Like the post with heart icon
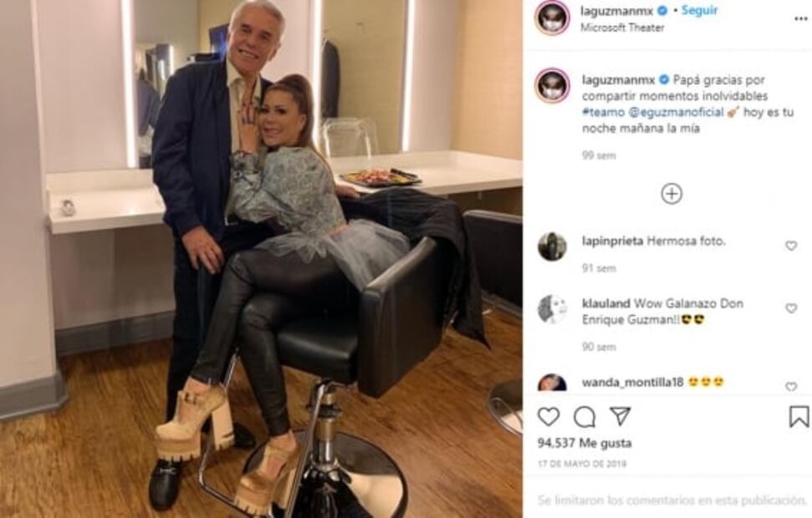The image size is (812, 518). tap(549, 417)
